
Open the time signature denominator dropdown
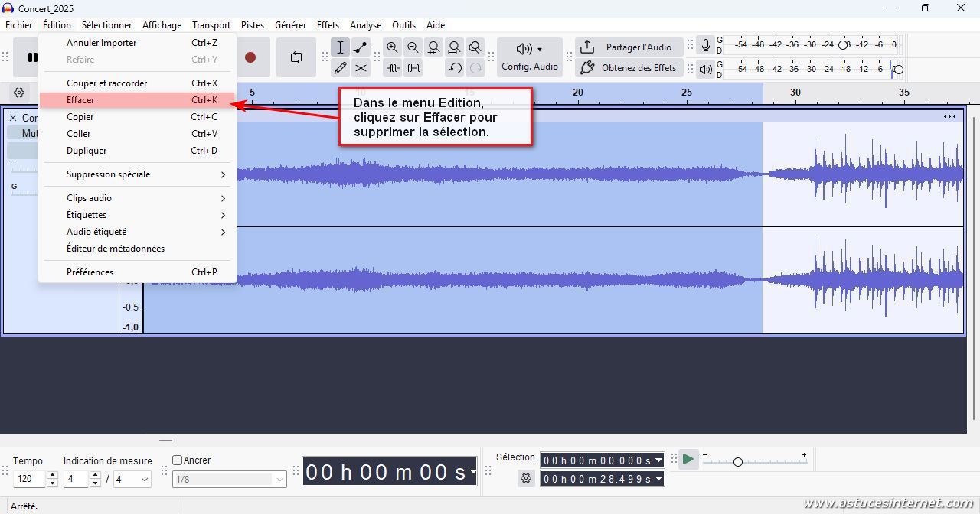click(132, 480)
